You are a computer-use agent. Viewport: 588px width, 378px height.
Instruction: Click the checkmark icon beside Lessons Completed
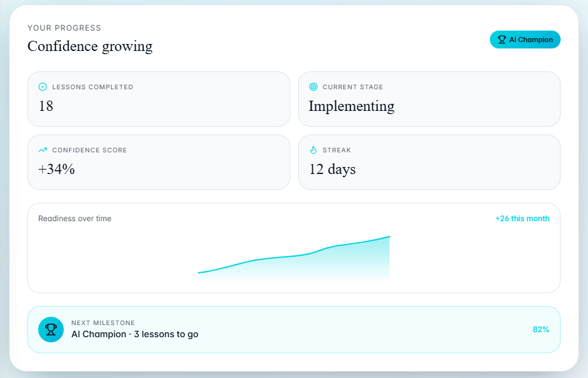[43, 87]
